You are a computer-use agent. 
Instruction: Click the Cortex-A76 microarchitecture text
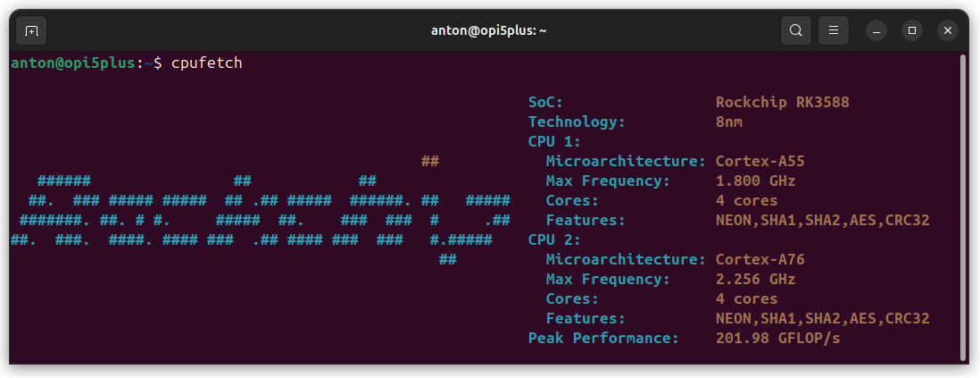pyautogui.click(x=760, y=259)
